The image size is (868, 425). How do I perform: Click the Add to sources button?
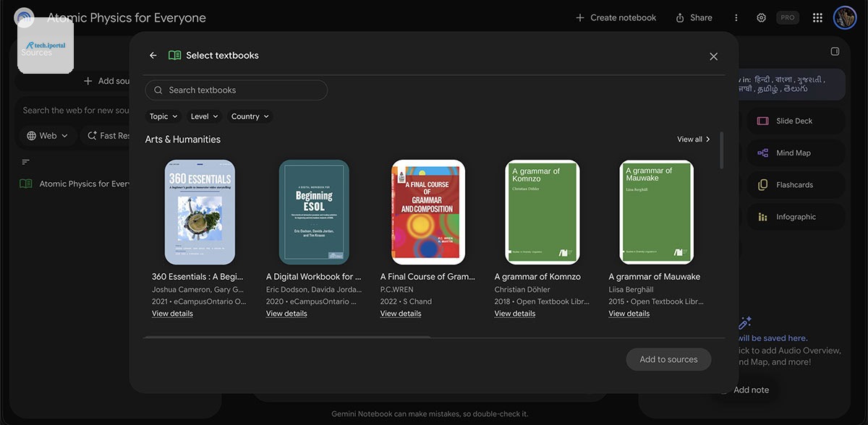point(668,359)
